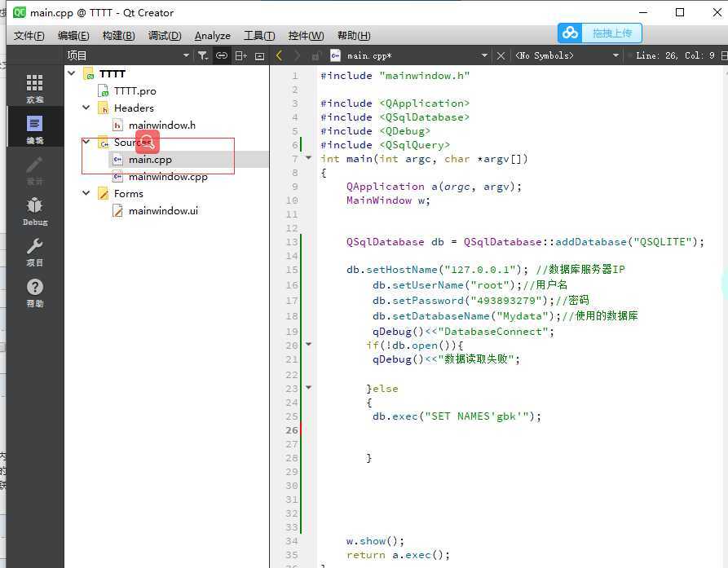The width and height of the screenshot is (728, 568).
Task: Click line number 13 in gutter
Action: coord(292,242)
